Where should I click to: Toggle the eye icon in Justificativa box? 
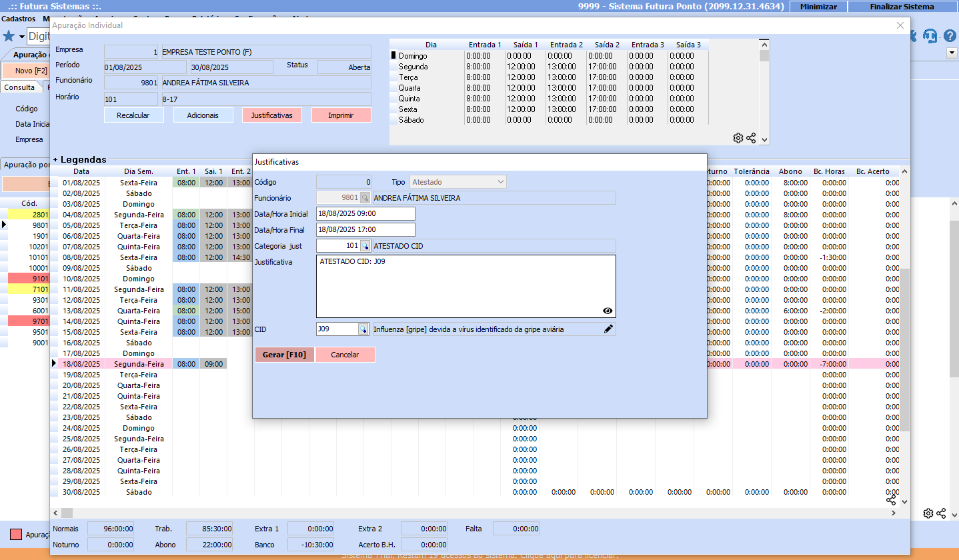point(608,311)
